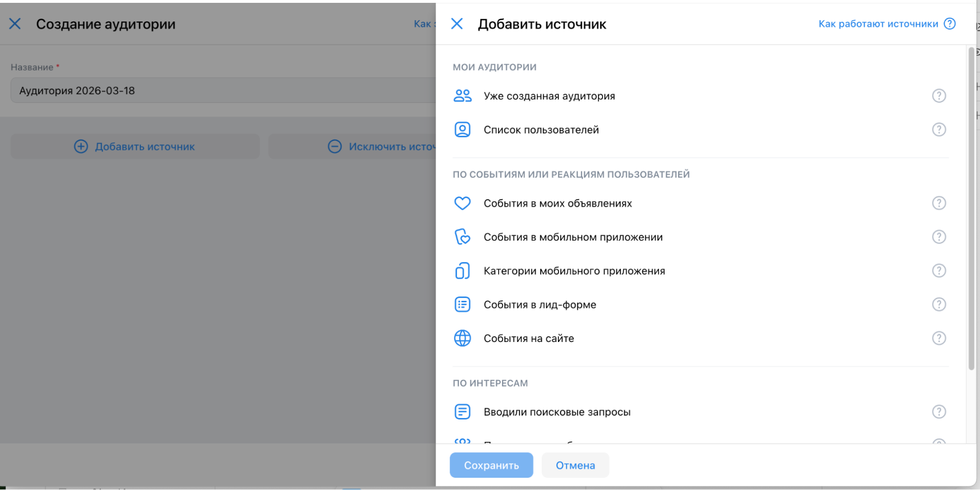Open help tooltip for "События в лид-форме"
The width and height of the screenshot is (980, 490).
(x=939, y=304)
